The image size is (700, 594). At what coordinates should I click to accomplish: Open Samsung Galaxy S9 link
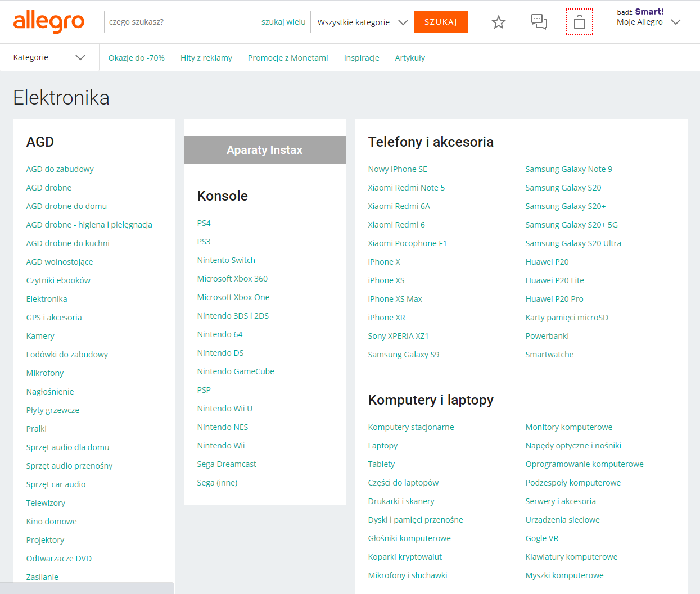404,355
